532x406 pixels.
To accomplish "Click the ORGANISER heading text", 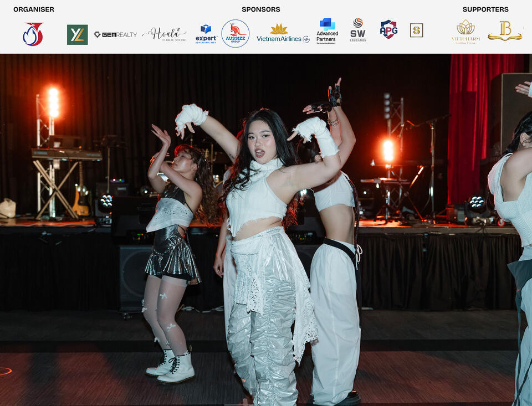I will point(34,9).
